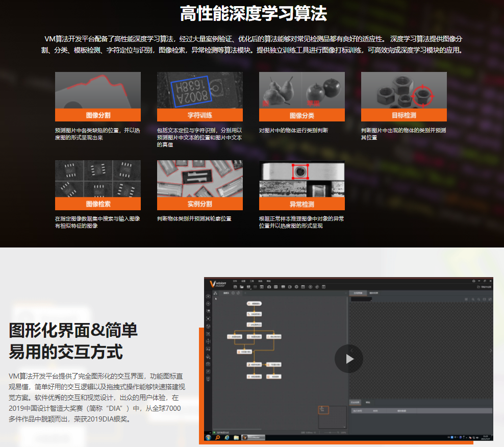Click the 图形化界面&简单易用的交互方式 heading
The width and height of the screenshot is (504, 447).
pyautogui.click(x=73, y=341)
